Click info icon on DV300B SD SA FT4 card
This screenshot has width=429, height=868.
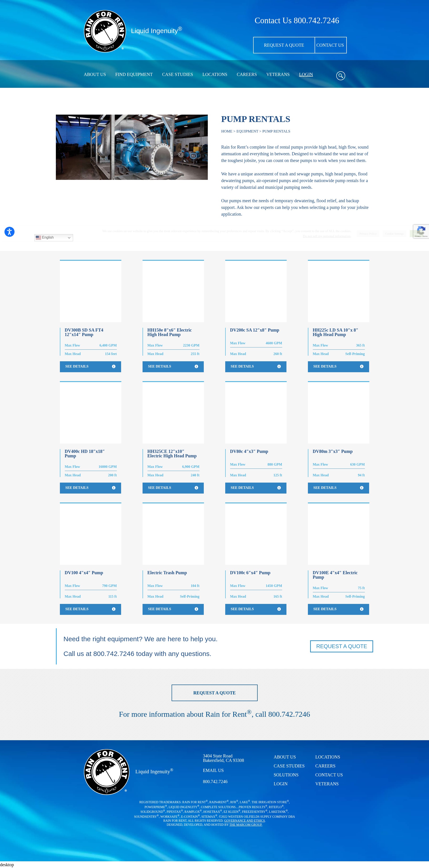click(x=114, y=367)
